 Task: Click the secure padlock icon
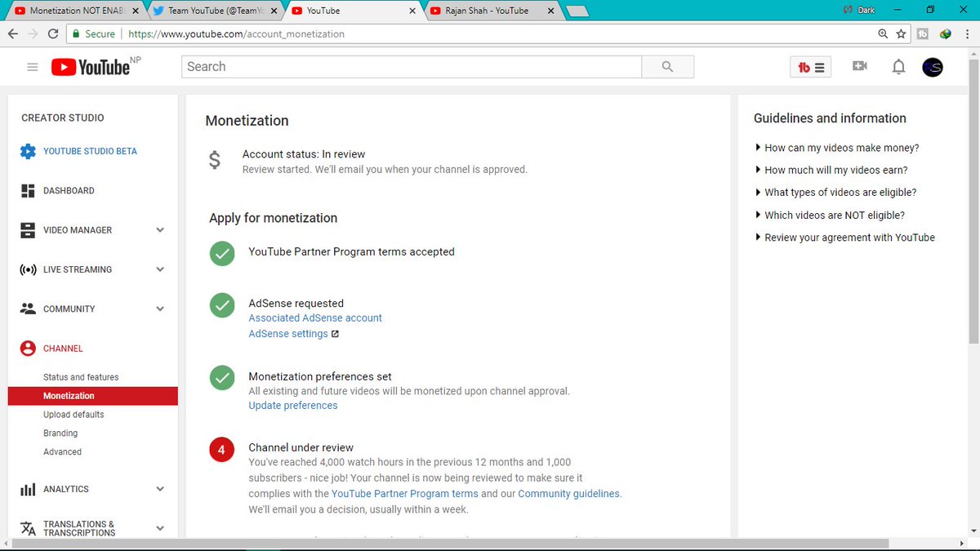76,34
